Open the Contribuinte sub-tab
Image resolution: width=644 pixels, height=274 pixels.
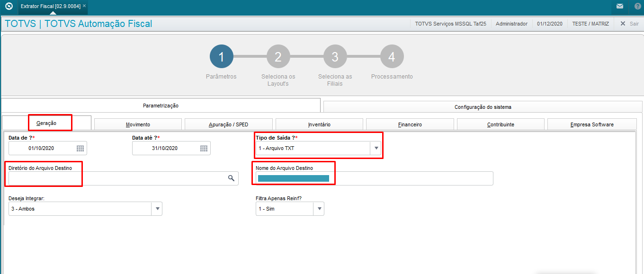click(x=501, y=124)
